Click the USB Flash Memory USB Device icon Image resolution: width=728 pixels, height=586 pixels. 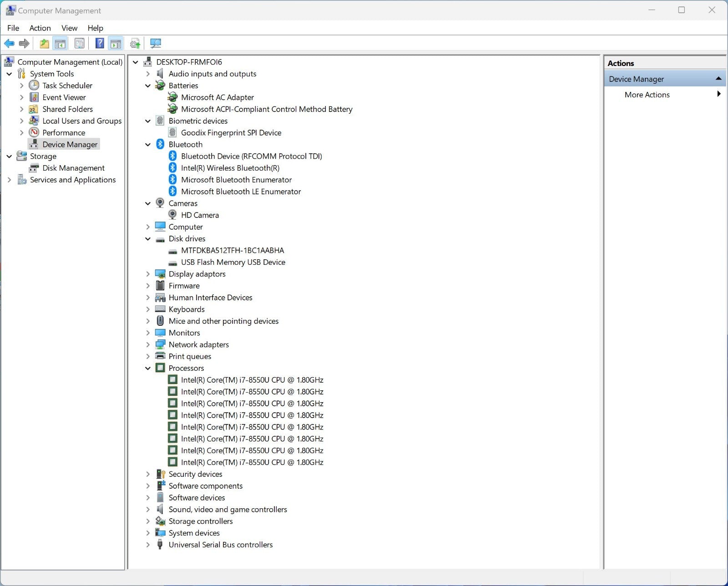click(172, 263)
